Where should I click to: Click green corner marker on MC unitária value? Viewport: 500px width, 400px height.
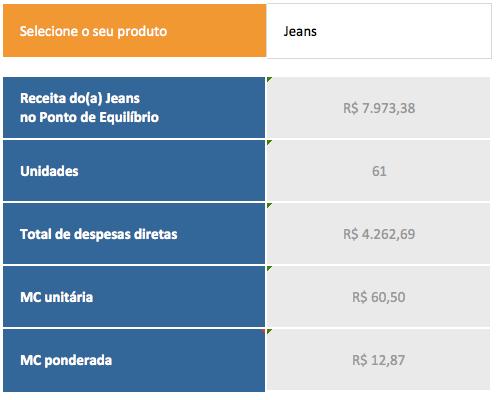click(x=269, y=268)
